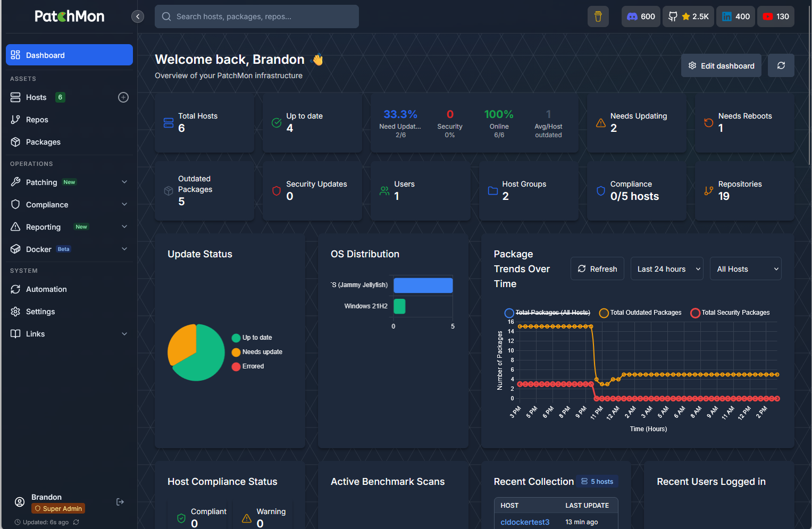The image size is (812, 529).
Task: Toggle the Total Outdated Packages legend series
Action: click(x=640, y=313)
